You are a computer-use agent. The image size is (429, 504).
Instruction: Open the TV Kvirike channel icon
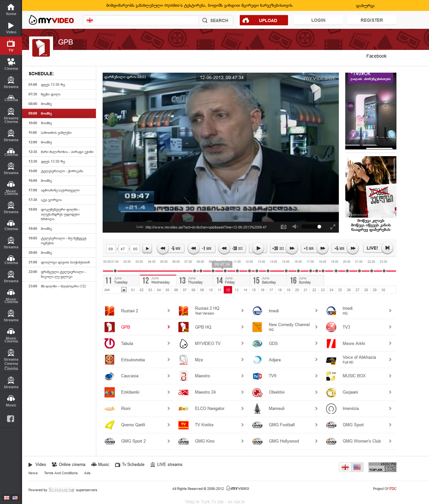183,425
